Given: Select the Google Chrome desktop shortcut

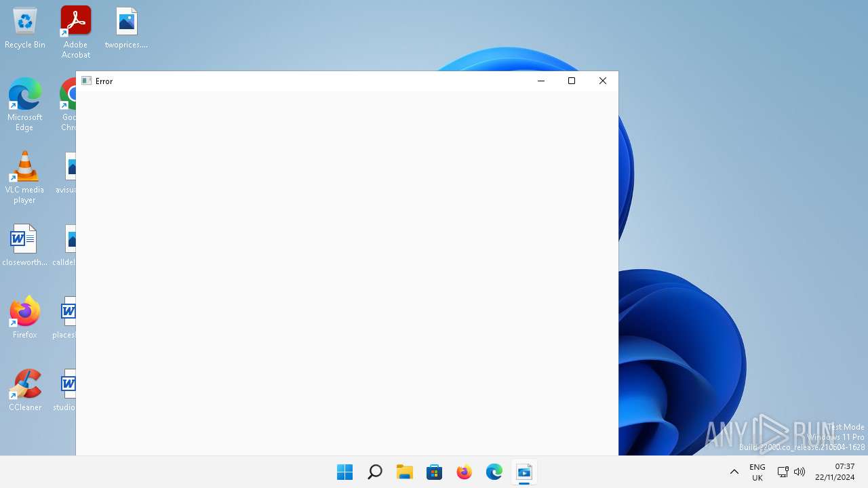Looking at the screenshot, I should (x=68, y=104).
